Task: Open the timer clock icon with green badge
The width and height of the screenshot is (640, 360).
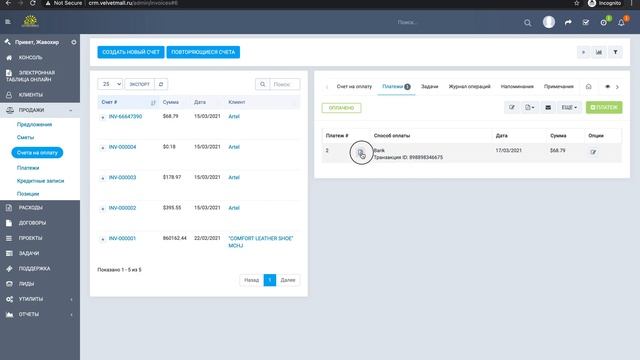Action: point(604,22)
